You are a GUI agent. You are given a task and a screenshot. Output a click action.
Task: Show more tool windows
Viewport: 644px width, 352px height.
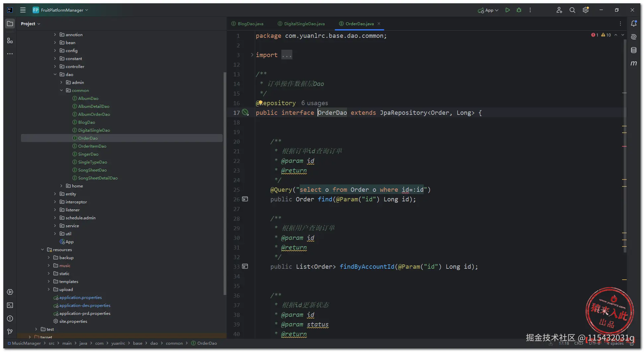(10, 54)
